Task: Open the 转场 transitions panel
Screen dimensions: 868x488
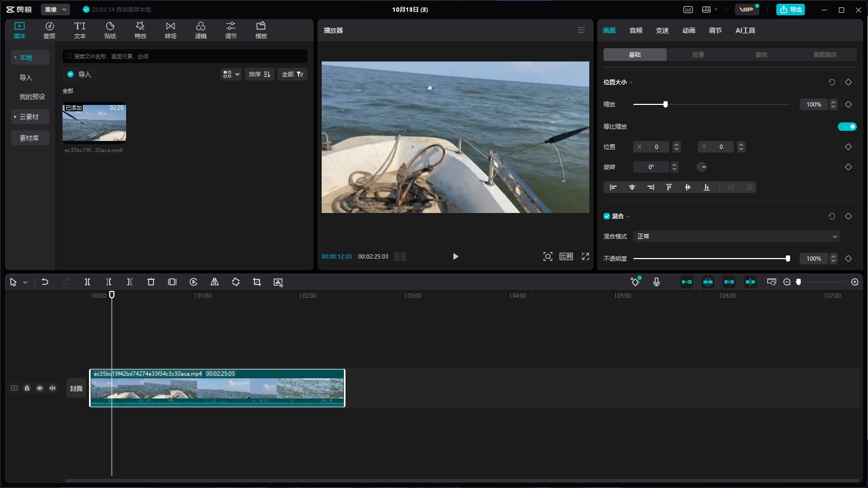Action: point(170,30)
